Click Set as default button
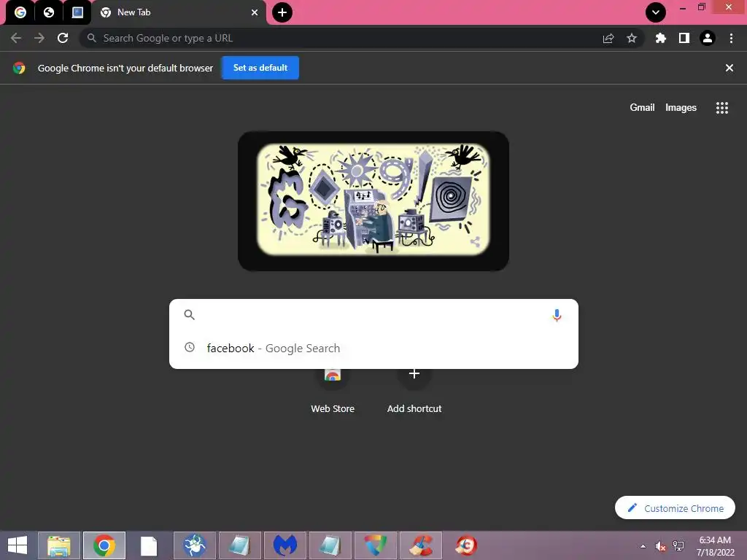Image resolution: width=747 pixels, height=560 pixels. tap(260, 68)
